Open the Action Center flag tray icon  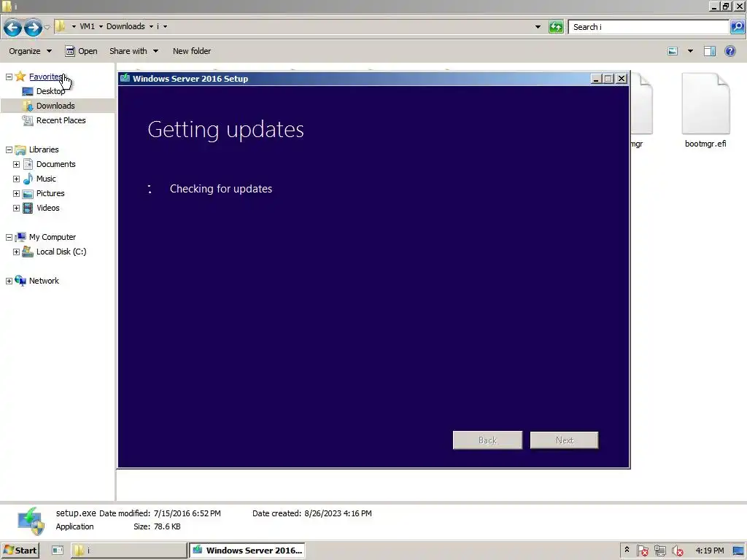pyautogui.click(x=642, y=551)
